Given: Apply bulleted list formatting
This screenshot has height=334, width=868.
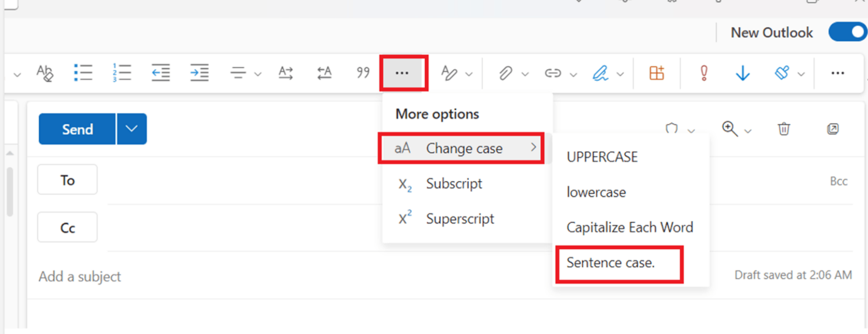Looking at the screenshot, I should [83, 73].
